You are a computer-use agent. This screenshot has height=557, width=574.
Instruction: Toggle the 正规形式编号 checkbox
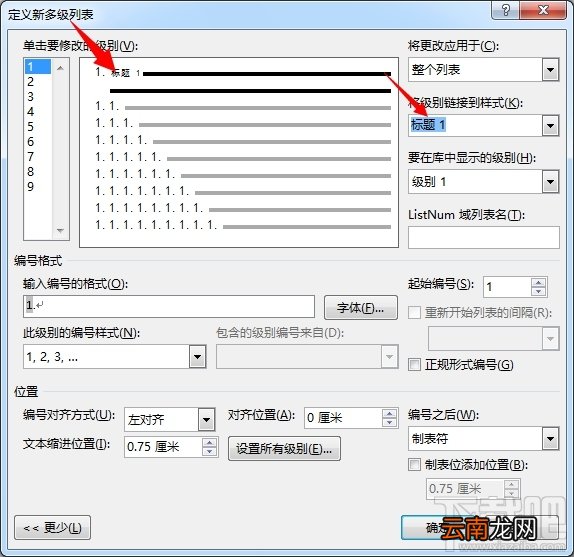coord(414,365)
